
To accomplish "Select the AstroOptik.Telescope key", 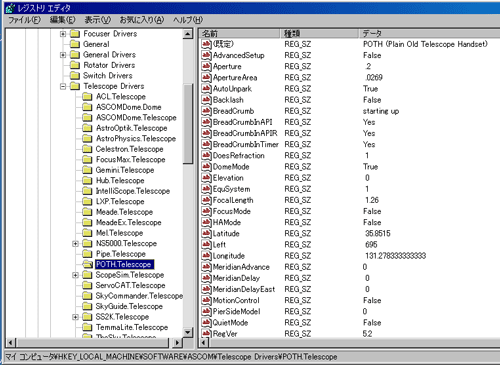I will 132,128.
